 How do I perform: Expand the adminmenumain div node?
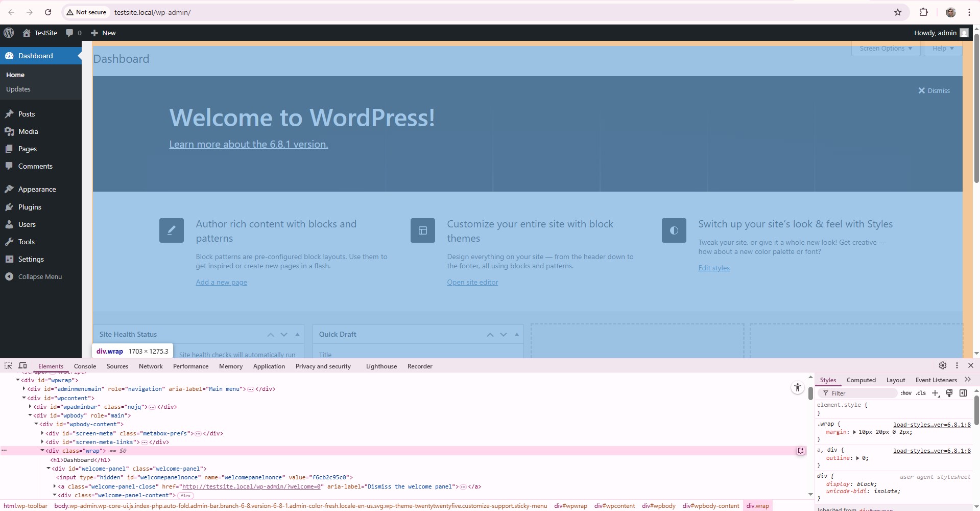click(24, 389)
